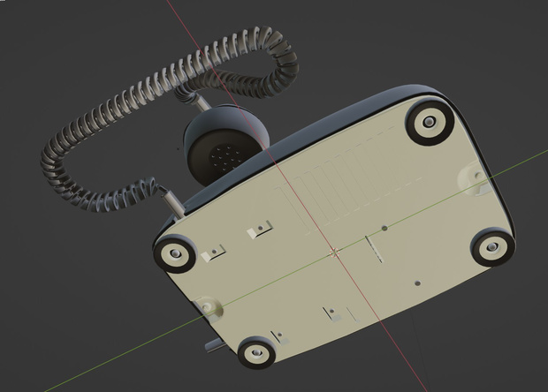Click the 3D cursor at the world origin

(334, 253)
